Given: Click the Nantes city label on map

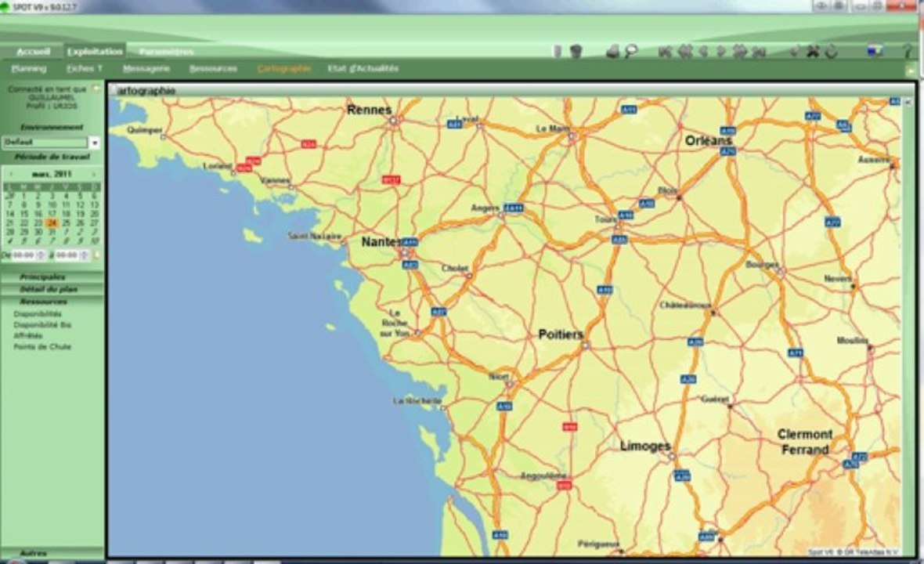Looking at the screenshot, I should pos(381,241).
